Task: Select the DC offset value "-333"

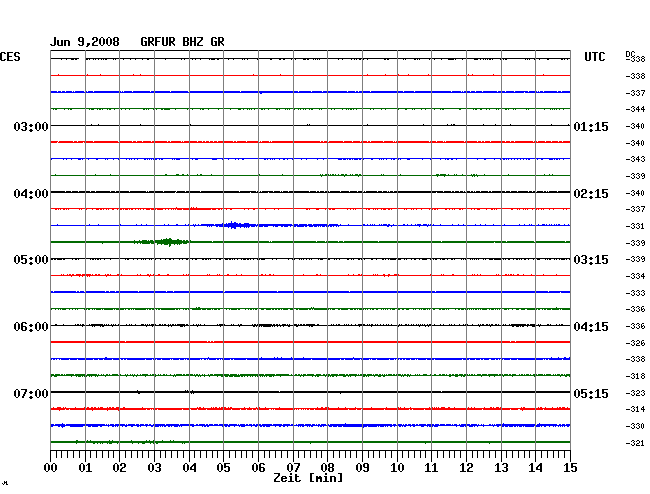Action: (635, 293)
